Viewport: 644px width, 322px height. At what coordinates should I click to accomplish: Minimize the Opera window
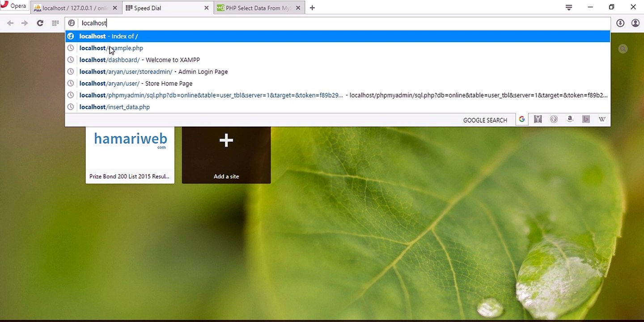click(x=590, y=7)
